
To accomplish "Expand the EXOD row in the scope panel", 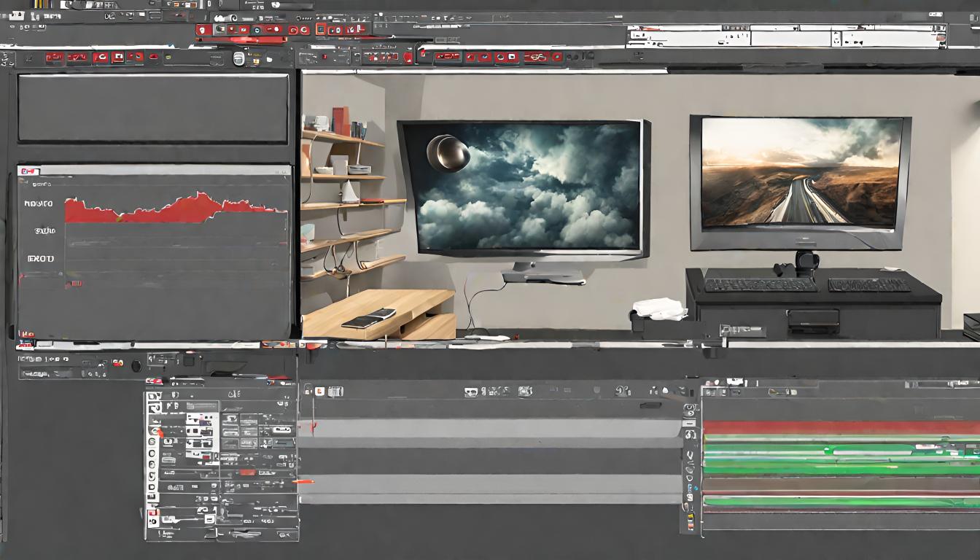I will pos(40,258).
